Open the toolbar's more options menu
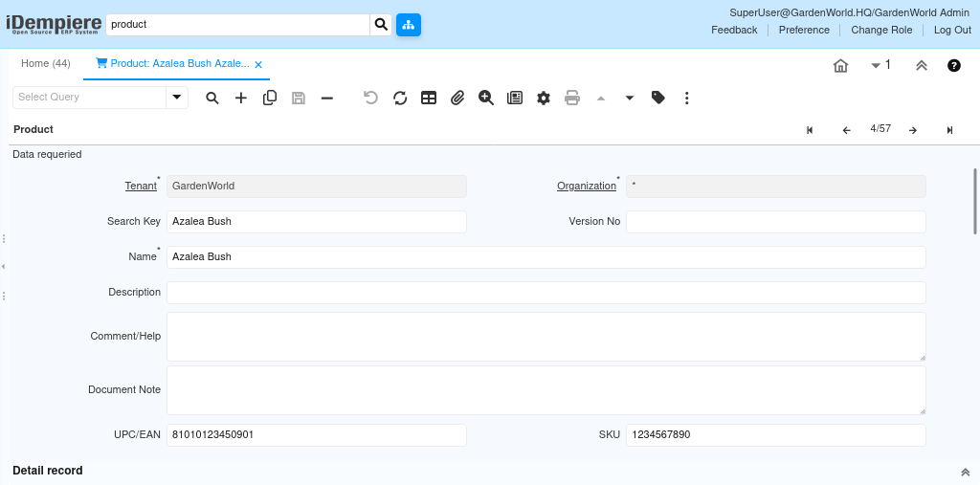The height and width of the screenshot is (485, 980). point(687,98)
